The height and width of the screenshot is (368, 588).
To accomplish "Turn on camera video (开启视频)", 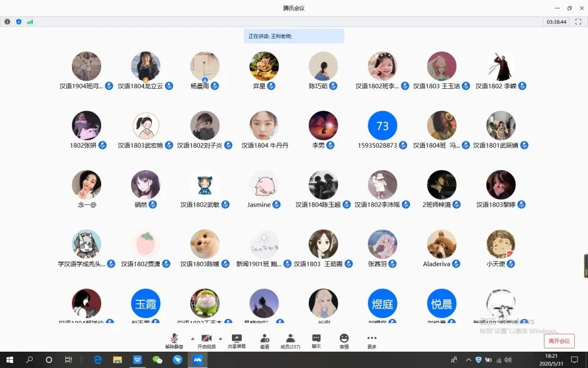I will 206,340.
